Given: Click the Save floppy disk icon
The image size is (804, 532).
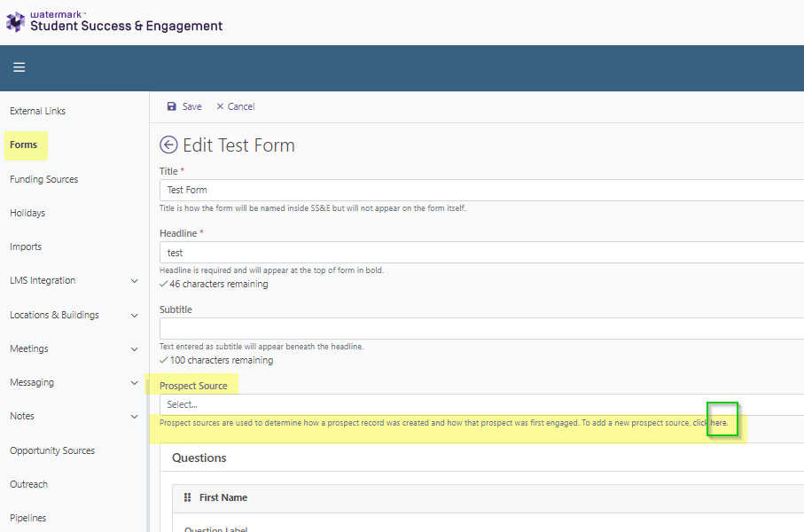Looking at the screenshot, I should click(172, 106).
